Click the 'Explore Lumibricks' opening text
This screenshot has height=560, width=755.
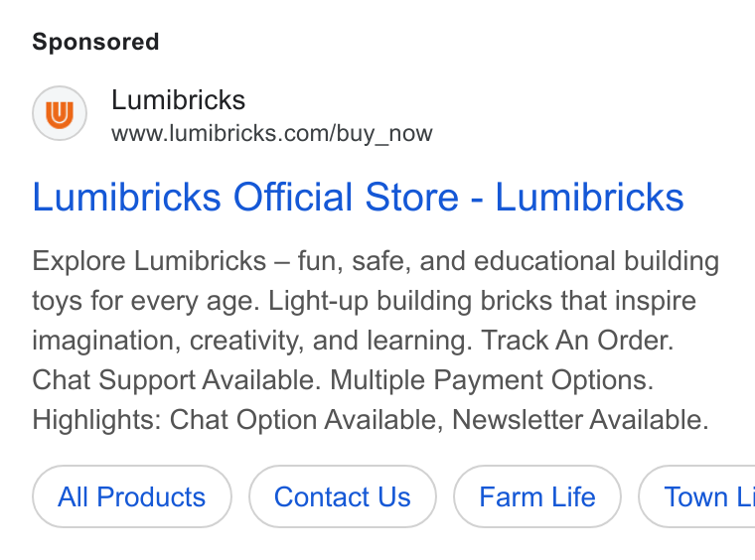click(149, 261)
